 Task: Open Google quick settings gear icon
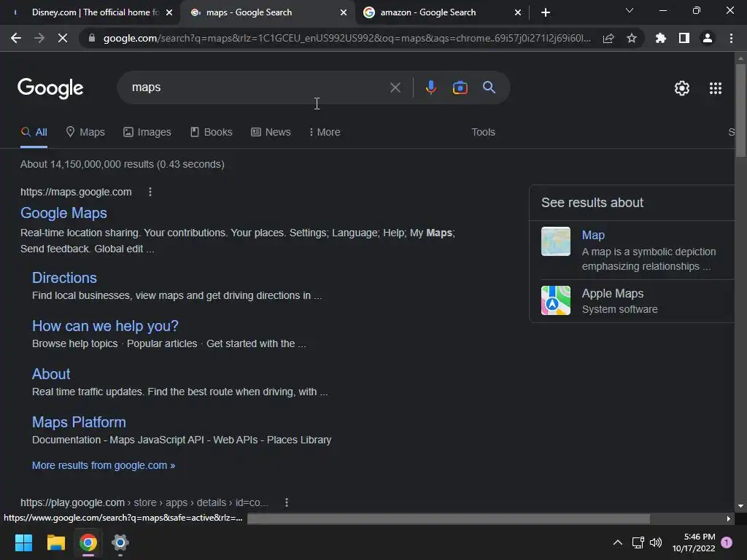coord(682,88)
